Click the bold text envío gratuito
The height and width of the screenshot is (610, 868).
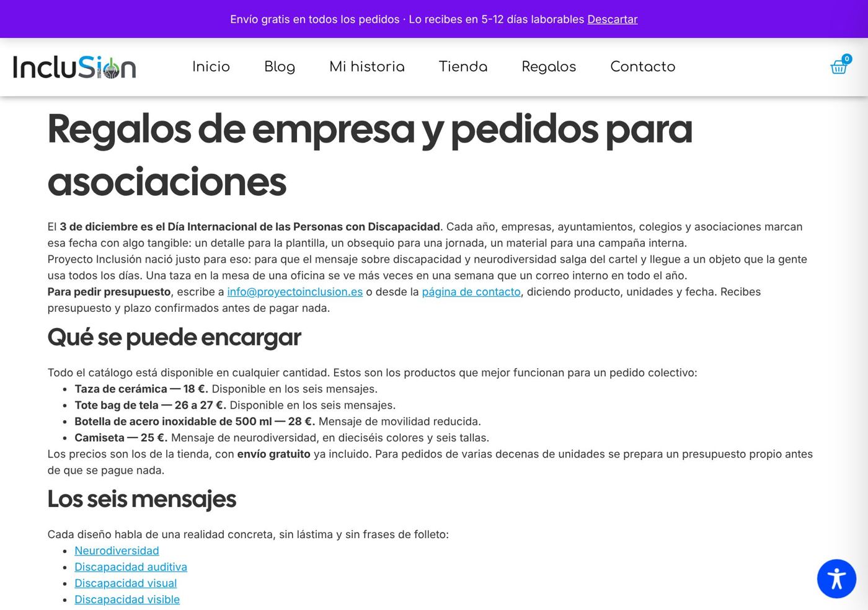pos(273,454)
